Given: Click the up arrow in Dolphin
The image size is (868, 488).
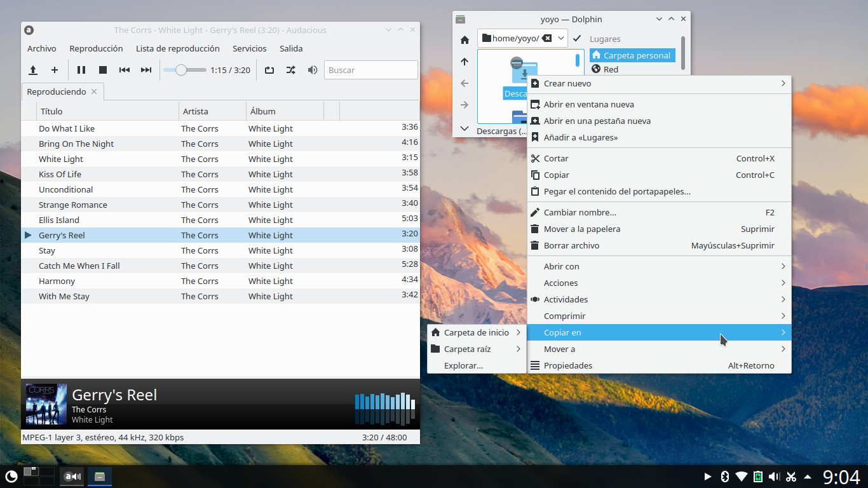Looking at the screenshot, I should [x=465, y=62].
